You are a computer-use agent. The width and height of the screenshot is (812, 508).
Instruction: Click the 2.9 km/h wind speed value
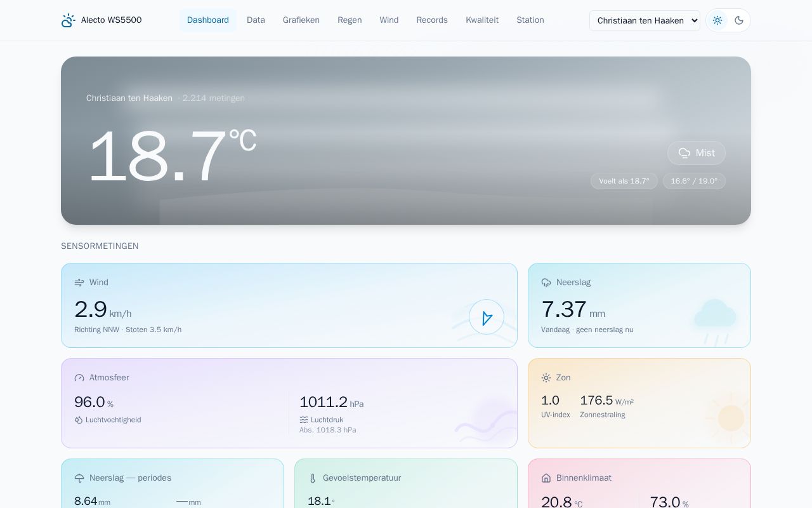tap(103, 310)
